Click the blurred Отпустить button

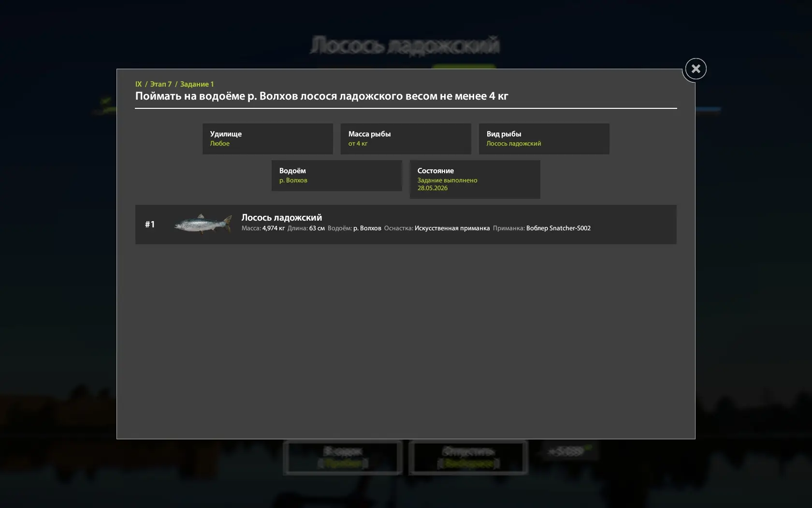tap(468, 457)
